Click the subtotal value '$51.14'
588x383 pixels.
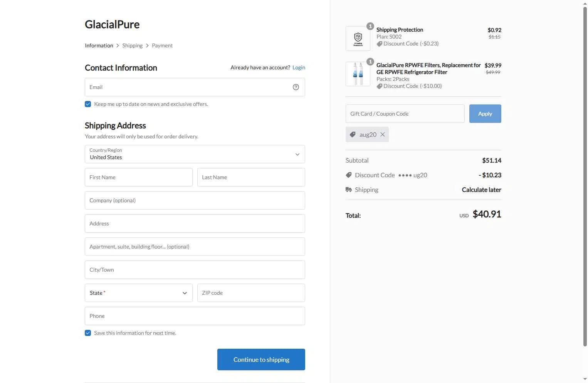coord(492,160)
